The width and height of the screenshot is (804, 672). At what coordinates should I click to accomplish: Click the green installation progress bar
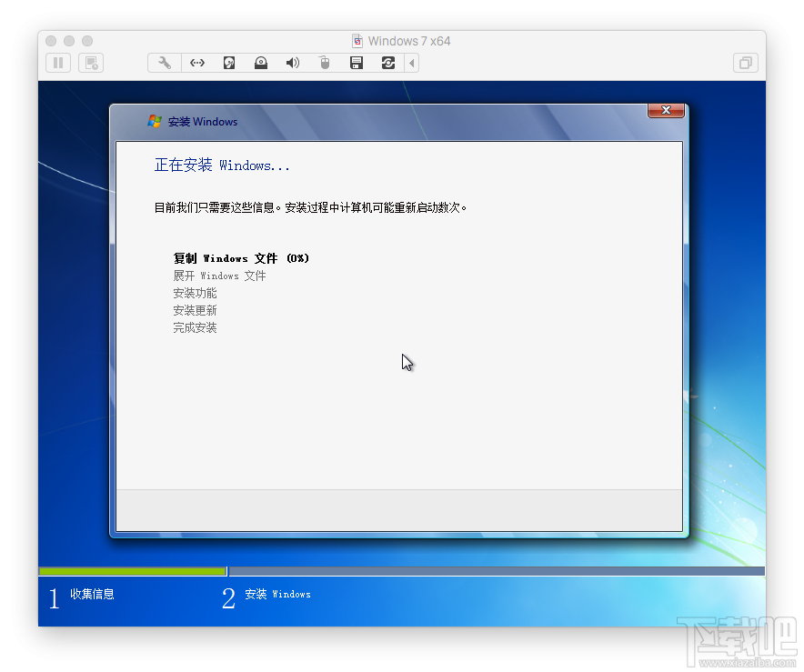click(132, 571)
